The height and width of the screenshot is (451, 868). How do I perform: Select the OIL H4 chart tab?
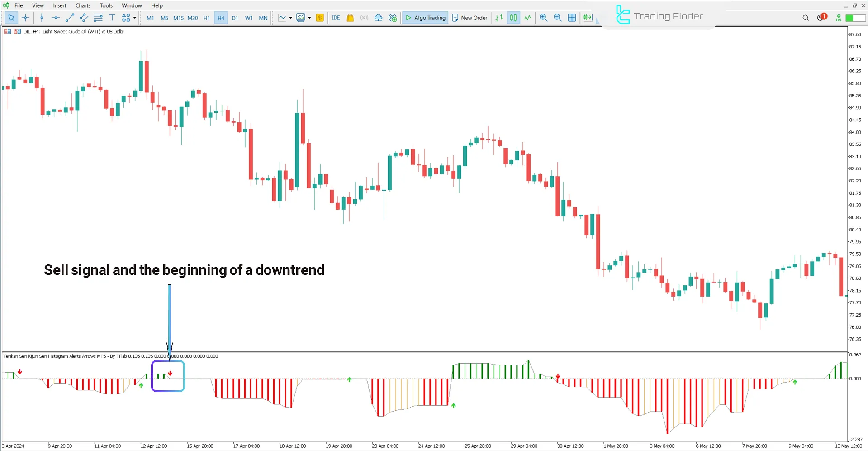point(68,31)
